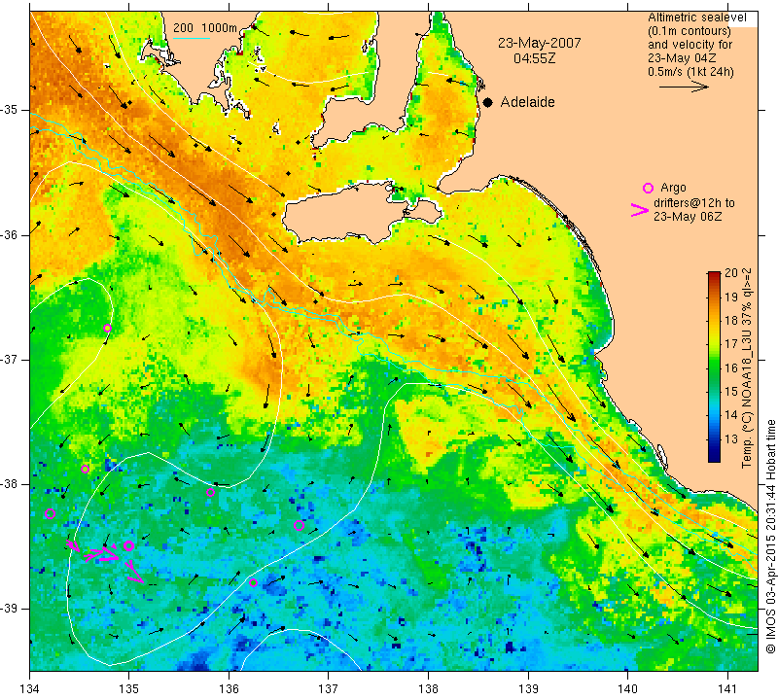The height and width of the screenshot is (700, 778).
Task: Click the 0.5m/s reference velocity arrow
Action: point(684,87)
